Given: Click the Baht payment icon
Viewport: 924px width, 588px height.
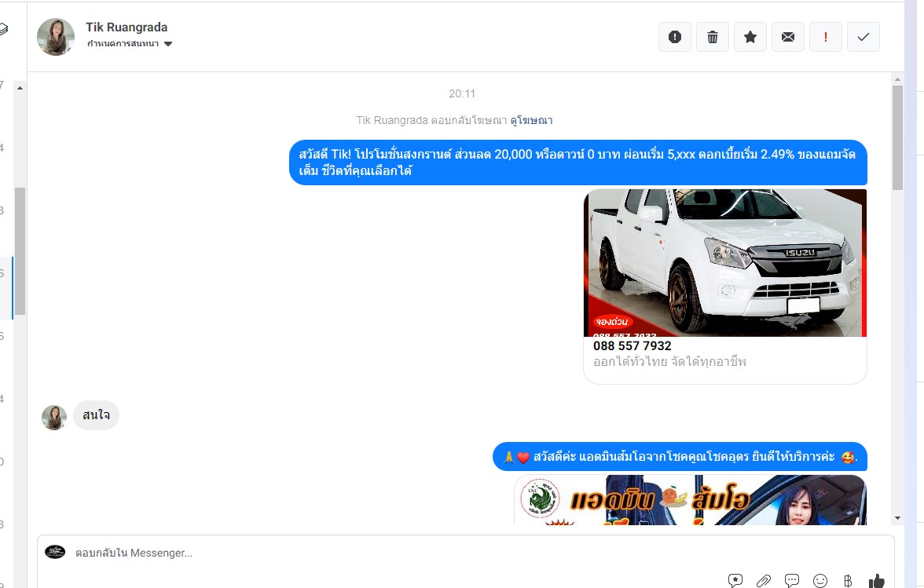Looking at the screenshot, I should coord(848,581).
